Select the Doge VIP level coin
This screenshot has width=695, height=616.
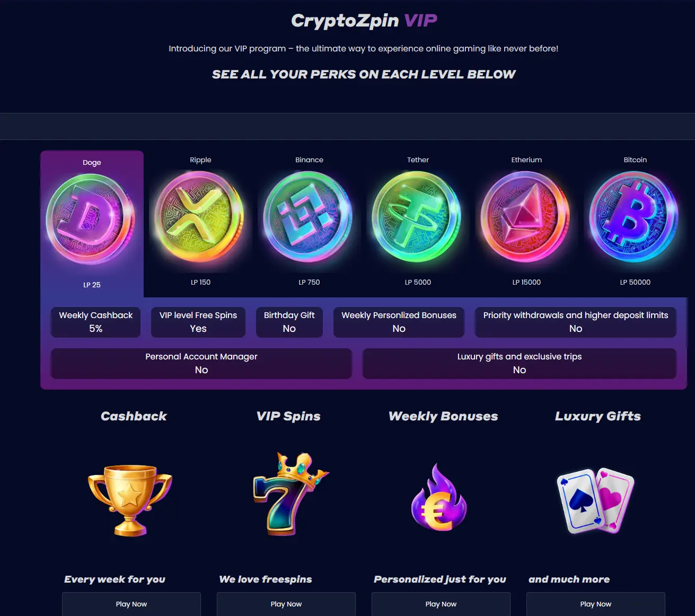coord(91,219)
